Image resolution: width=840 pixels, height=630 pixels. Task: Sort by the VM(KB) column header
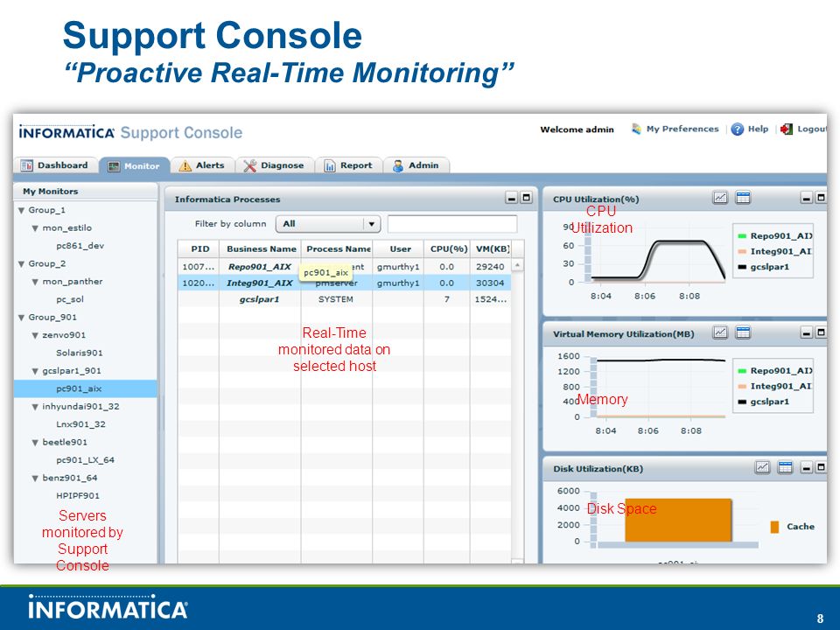tap(492, 248)
